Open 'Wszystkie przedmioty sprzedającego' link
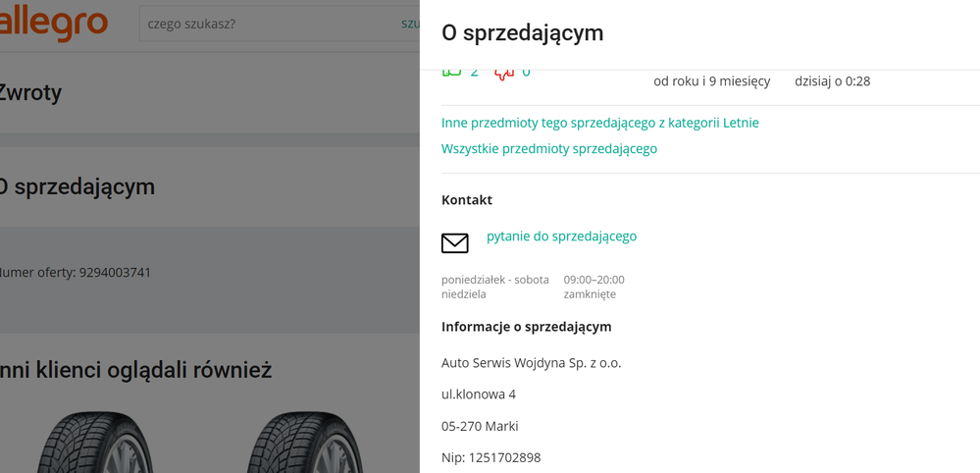Image resolution: width=980 pixels, height=473 pixels. click(x=549, y=149)
